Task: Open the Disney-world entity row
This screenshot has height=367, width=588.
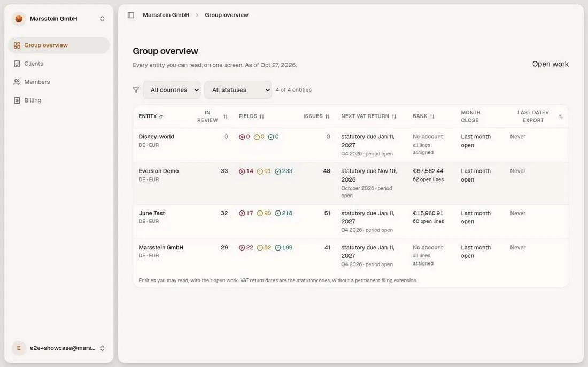Action: 351,145
